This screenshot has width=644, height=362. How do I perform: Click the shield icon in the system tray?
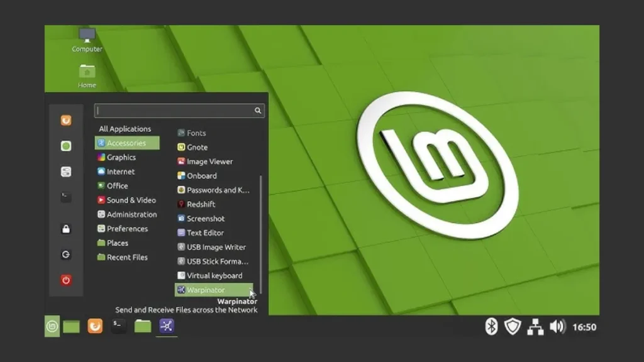pos(512,326)
